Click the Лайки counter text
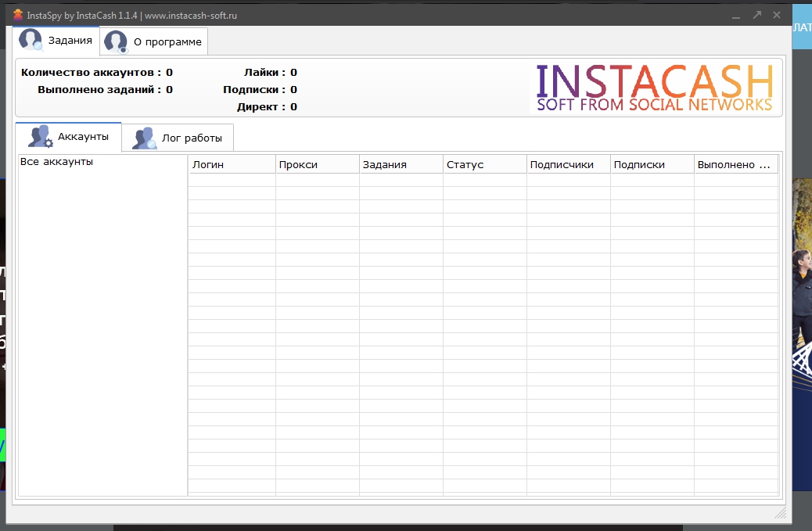The width and height of the screenshot is (812, 531). coord(271,73)
